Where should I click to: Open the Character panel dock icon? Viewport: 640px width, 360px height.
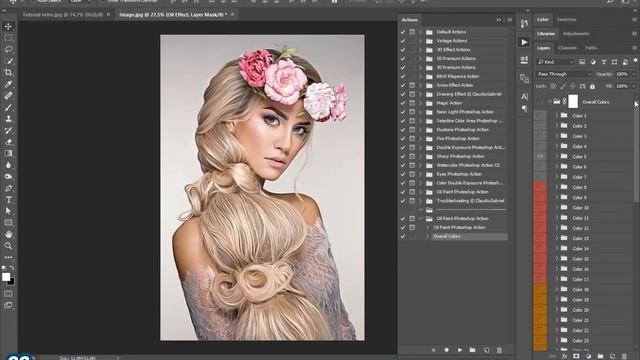click(x=524, y=96)
